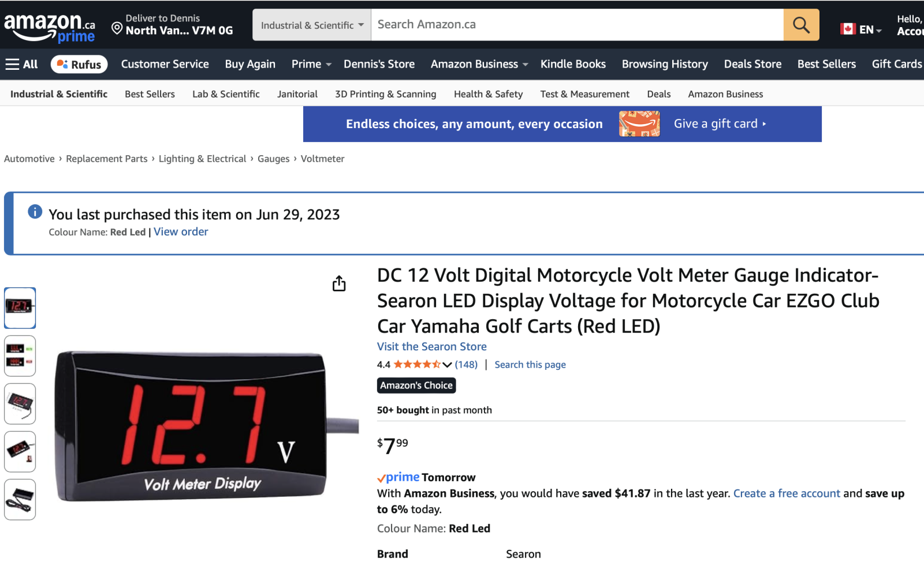Click the orange search magnifier button

(x=801, y=25)
